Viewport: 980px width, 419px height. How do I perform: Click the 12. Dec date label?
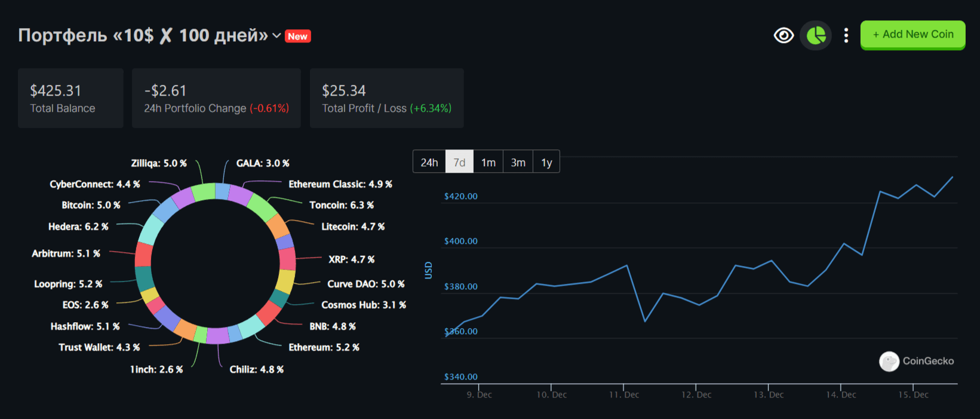point(696,394)
